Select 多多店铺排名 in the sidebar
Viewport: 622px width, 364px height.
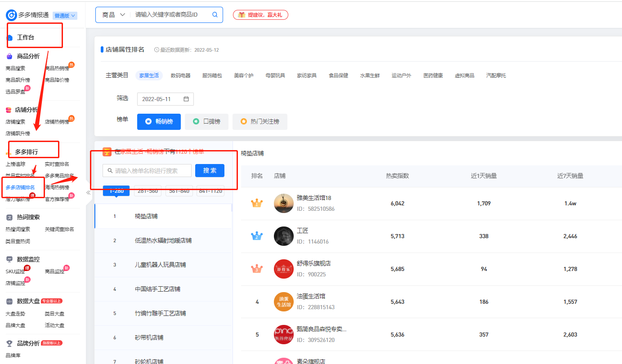tap(20, 187)
